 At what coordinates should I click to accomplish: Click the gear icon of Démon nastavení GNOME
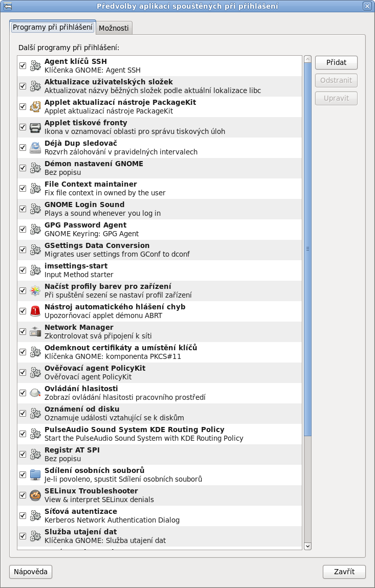pos(35,168)
